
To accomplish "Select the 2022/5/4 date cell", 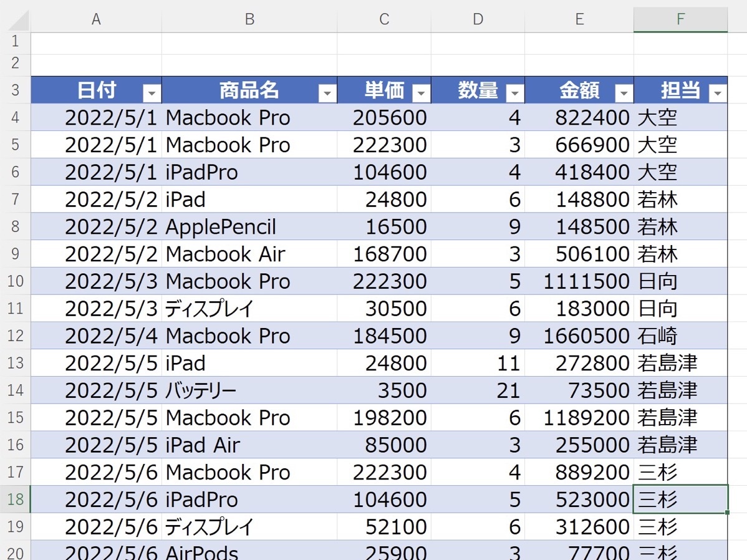I will (96, 336).
